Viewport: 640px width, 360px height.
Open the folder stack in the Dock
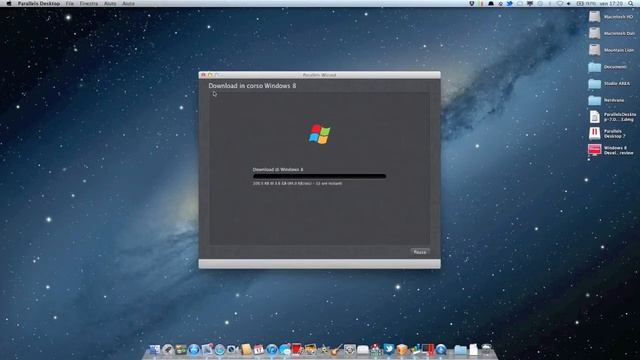pyautogui.click(x=460, y=349)
